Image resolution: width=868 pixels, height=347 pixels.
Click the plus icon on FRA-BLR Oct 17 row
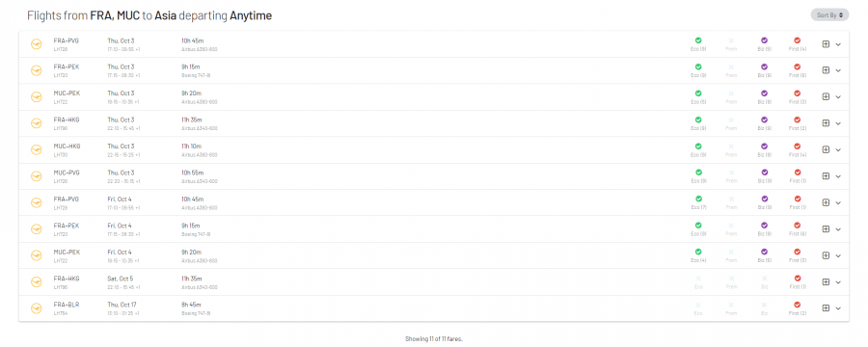[826, 308]
